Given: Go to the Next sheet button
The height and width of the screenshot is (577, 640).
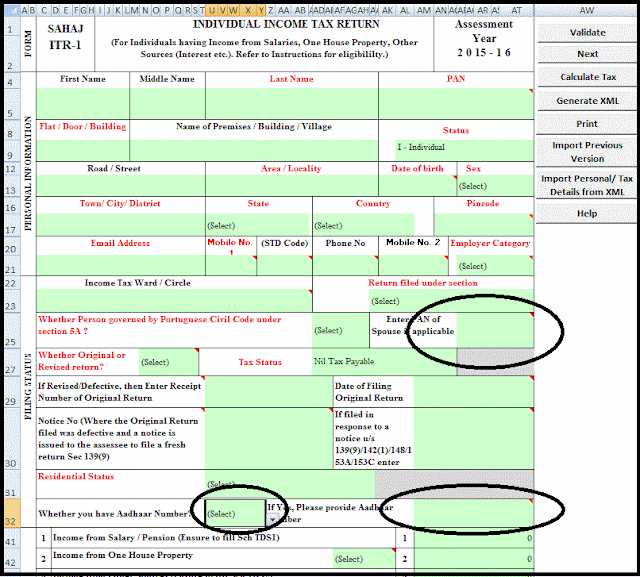Looking at the screenshot, I should 587,54.
